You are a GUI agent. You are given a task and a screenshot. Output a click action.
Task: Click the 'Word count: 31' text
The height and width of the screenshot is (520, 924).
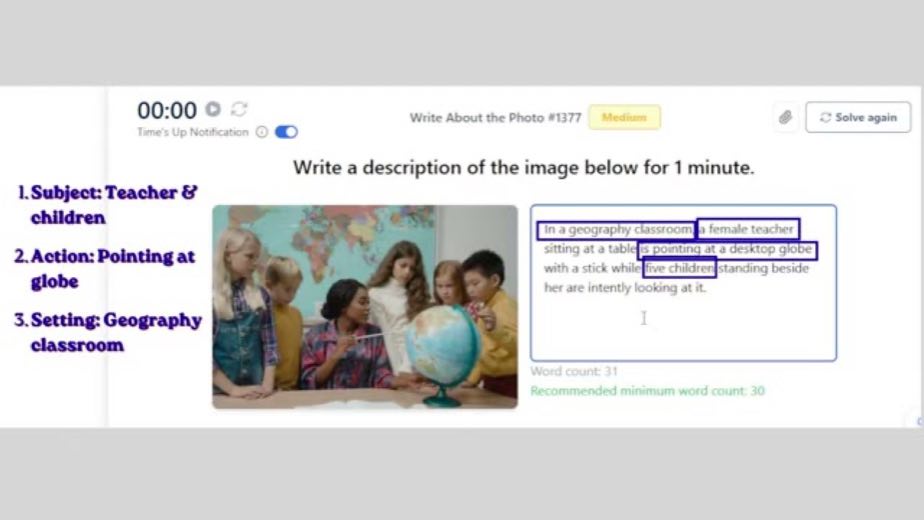click(x=574, y=371)
